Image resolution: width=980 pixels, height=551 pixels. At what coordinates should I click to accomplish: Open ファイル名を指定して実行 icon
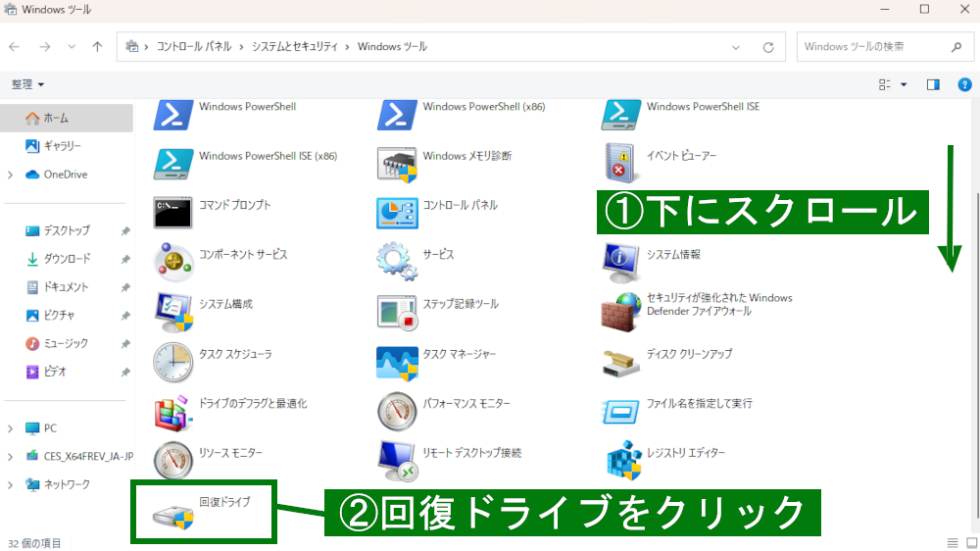(x=620, y=412)
